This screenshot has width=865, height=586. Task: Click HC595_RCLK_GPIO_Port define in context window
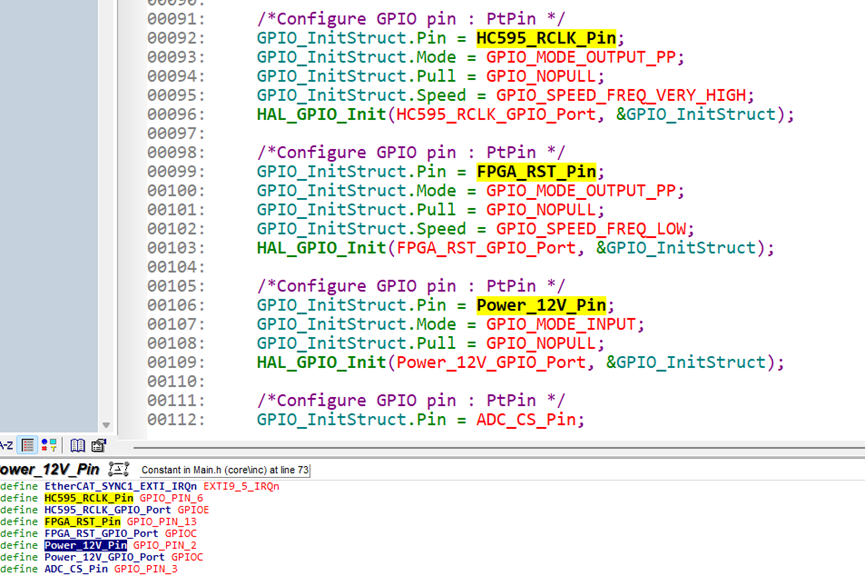pyautogui.click(x=108, y=510)
